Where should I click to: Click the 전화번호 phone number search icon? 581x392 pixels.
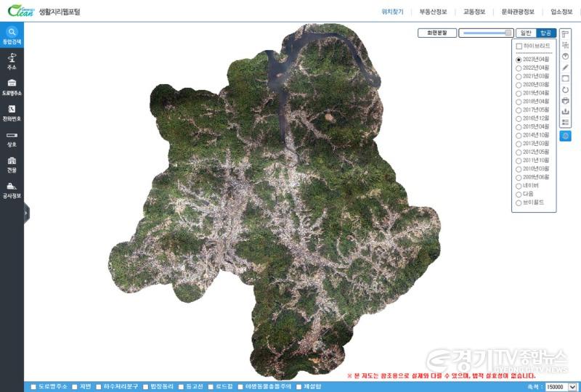[12, 111]
